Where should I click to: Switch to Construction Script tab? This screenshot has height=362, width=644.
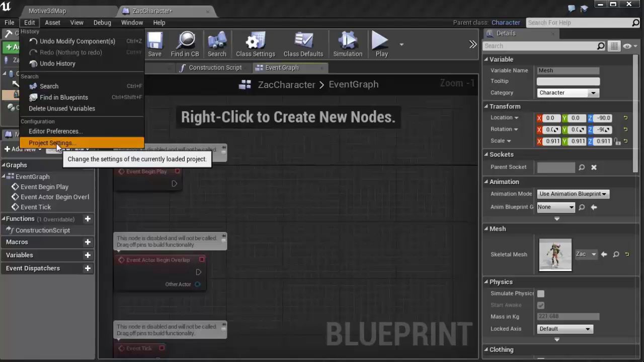click(x=210, y=68)
